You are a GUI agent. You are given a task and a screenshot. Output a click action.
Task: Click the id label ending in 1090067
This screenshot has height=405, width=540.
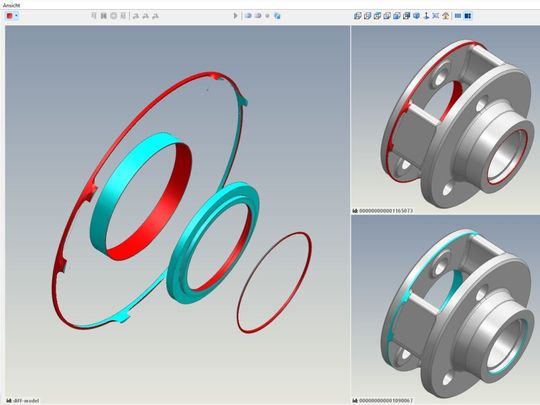tap(383, 401)
